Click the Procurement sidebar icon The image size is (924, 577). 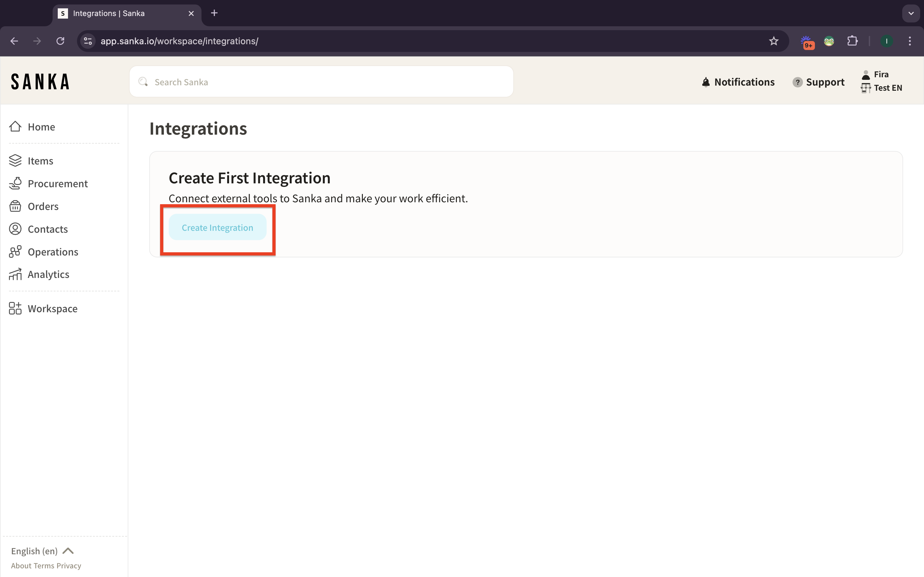[x=15, y=184]
